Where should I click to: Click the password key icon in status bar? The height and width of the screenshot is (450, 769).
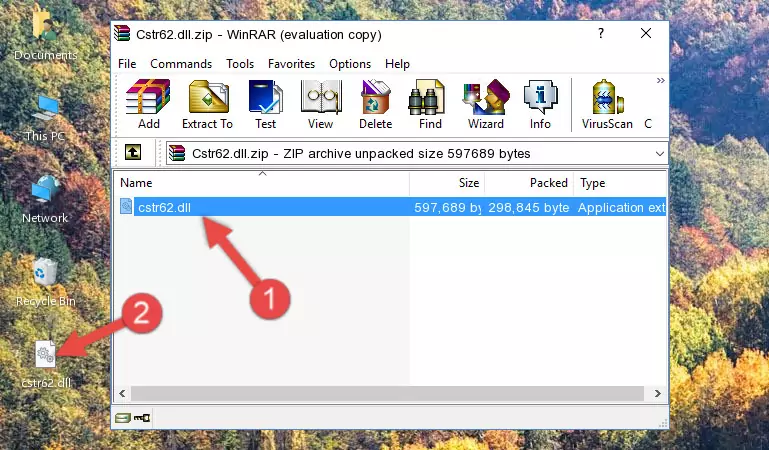tap(142, 418)
